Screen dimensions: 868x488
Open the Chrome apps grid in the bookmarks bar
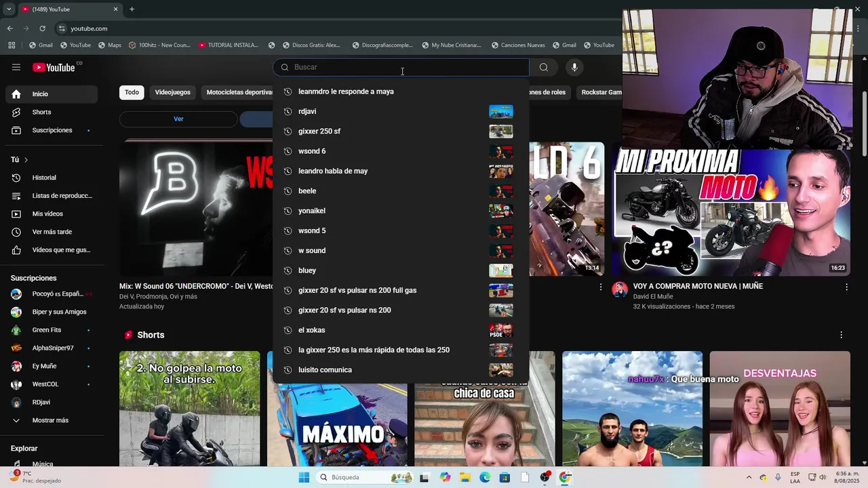click(x=12, y=45)
